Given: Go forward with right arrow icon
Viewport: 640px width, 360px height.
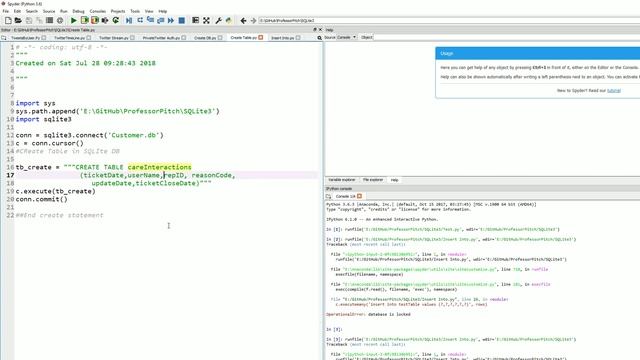Looking at the screenshot, I should [253, 20].
